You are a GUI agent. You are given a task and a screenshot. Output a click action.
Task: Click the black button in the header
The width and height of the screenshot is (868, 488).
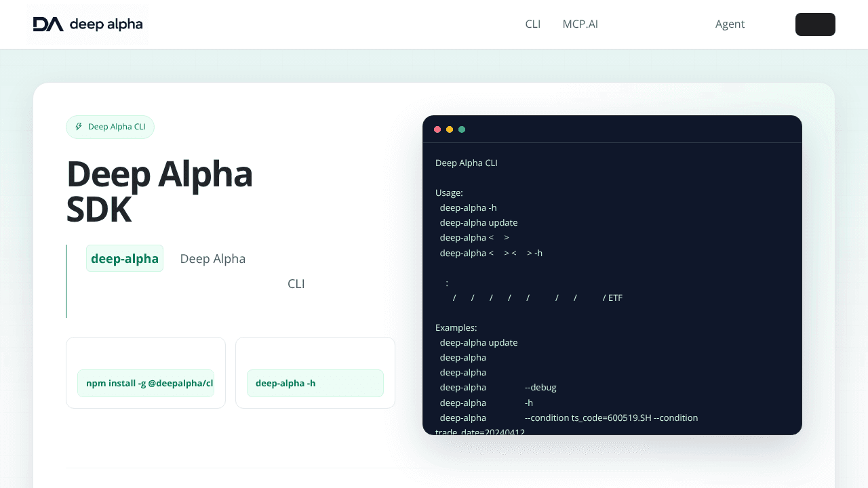pyautogui.click(x=815, y=24)
